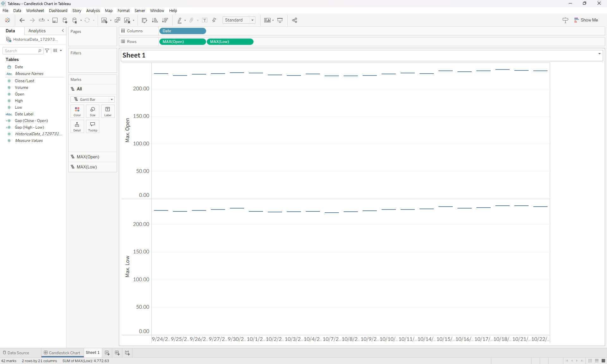Image resolution: width=607 pixels, height=364 pixels.
Task: Toggle mark labels with T icon
Action: pyautogui.click(x=205, y=20)
